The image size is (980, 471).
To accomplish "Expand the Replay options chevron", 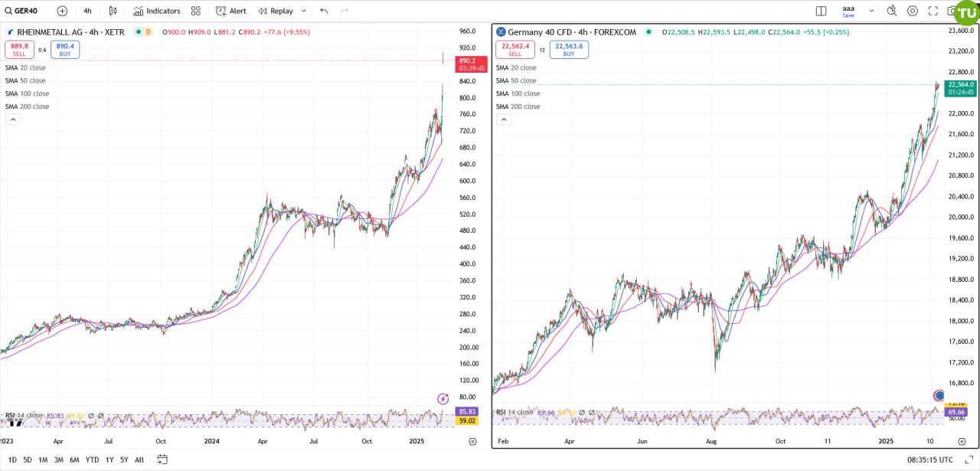I will (304, 11).
